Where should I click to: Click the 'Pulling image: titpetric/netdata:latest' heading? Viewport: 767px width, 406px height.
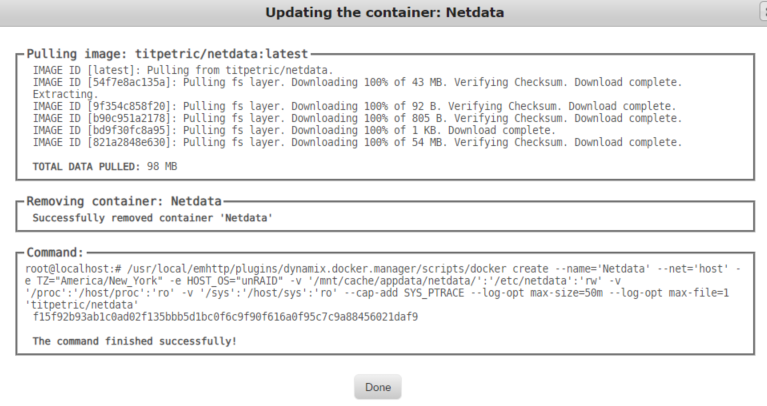coord(167,54)
